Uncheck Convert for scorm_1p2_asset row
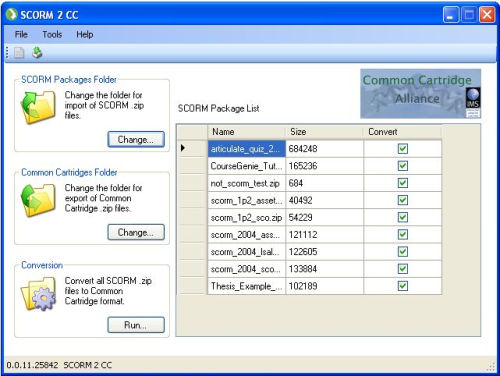 403,200
